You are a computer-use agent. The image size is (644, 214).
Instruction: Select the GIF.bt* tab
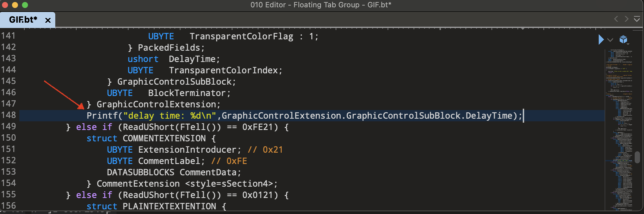click(23, 20)
